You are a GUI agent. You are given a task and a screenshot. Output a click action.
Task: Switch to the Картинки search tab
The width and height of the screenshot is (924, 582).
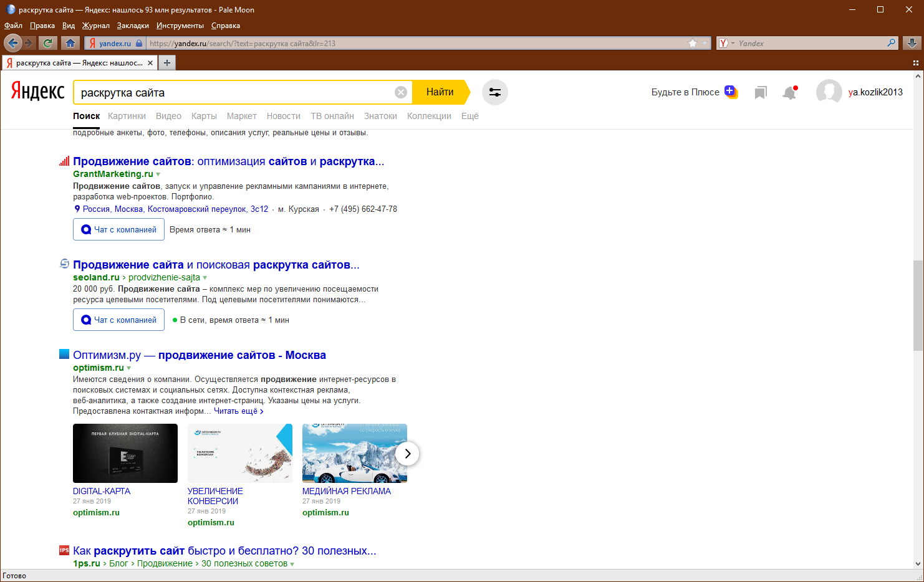click(x=127, y=116)
